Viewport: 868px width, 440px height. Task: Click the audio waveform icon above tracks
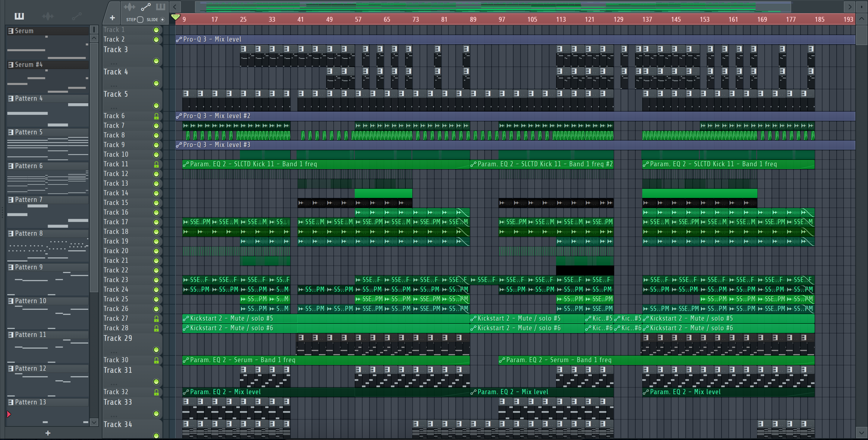[129, 7]
